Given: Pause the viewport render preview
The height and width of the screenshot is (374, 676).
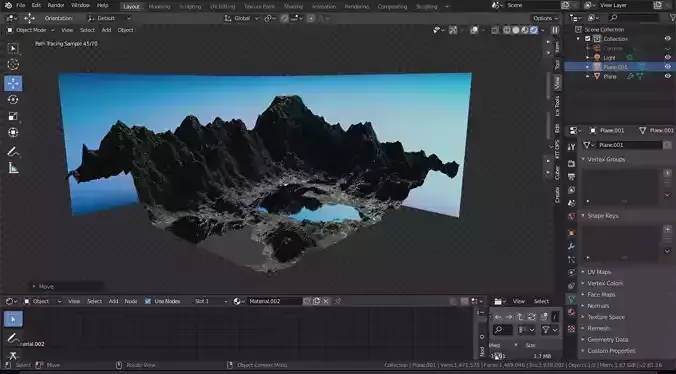Looking at the screenshot, I should click(x=555, y=30).
